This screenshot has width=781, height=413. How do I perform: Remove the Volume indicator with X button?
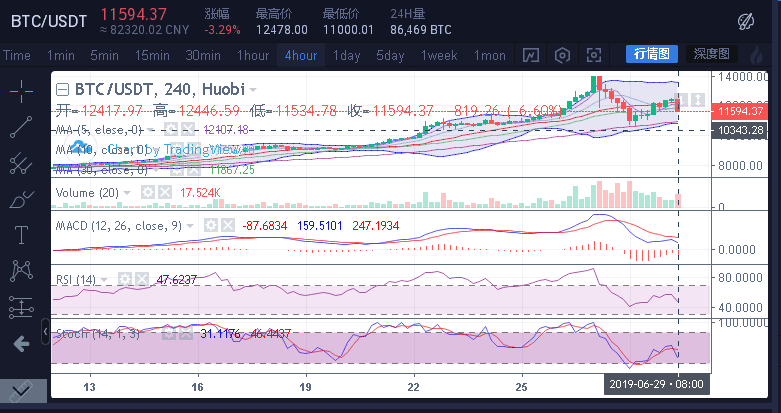tap(165, 192)
